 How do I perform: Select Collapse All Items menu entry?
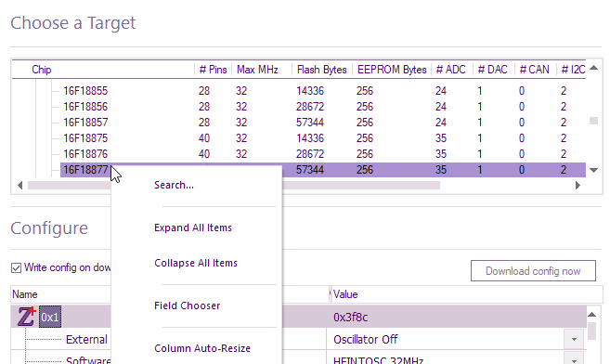pyautogui.click(x=196, y=264)
